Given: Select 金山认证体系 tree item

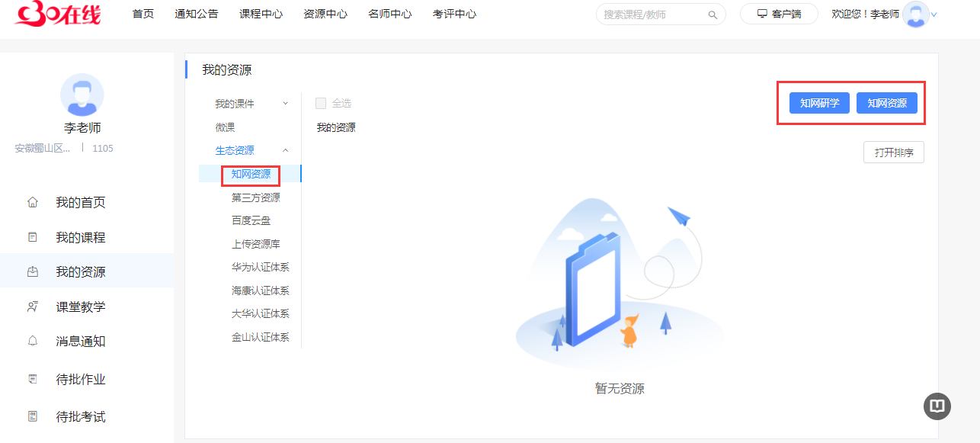Looking at the screenshot, I should click(261, 337).
